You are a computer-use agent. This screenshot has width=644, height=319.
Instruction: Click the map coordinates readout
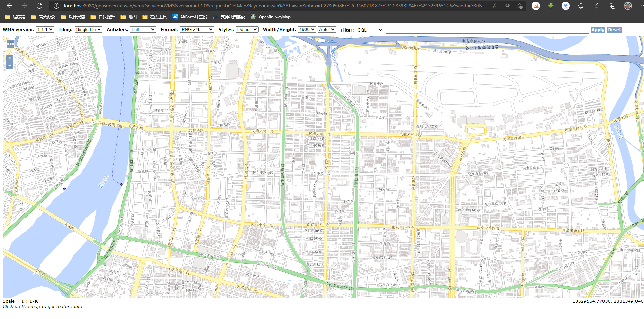point(608,301)
